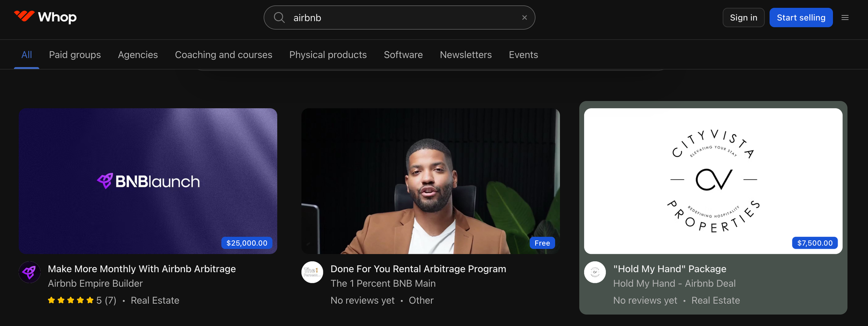Click the Other category label
This screenshot has width=868, height=326.
point(421,300)
